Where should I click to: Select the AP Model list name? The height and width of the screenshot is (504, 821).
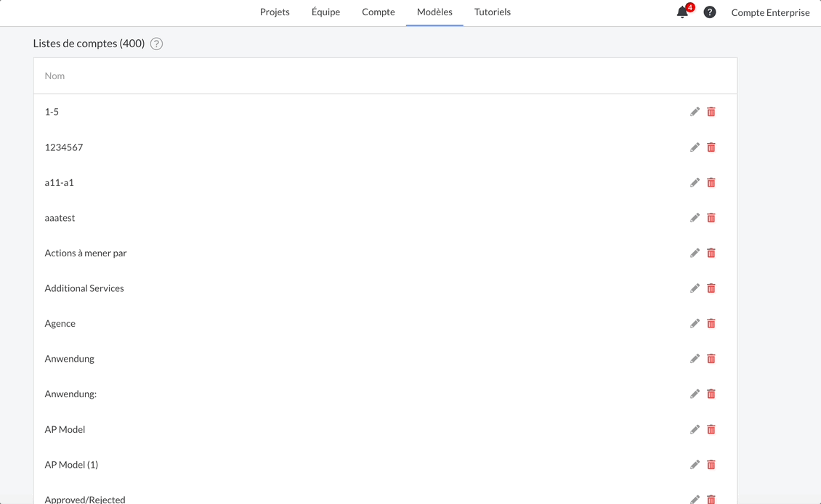tap(65, 429)
